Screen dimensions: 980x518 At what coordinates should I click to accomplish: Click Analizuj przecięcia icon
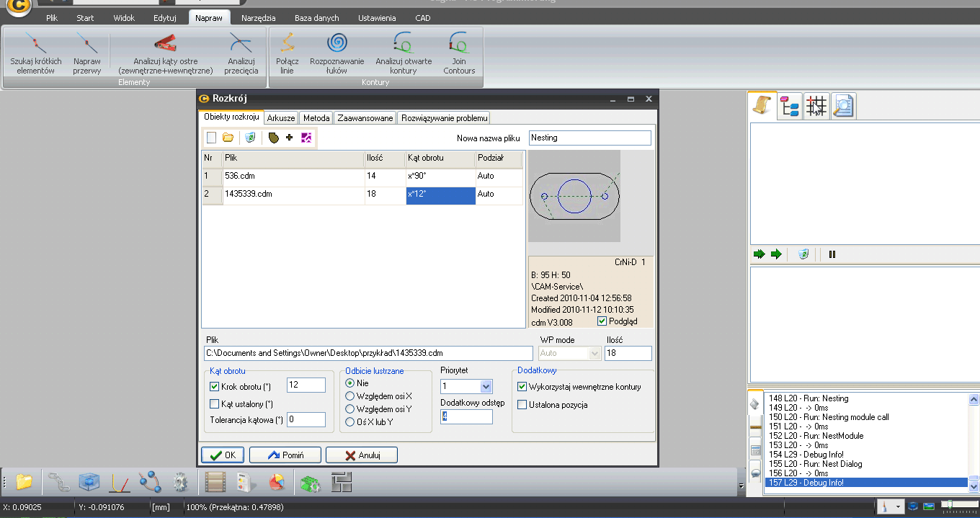pos(241,53)
